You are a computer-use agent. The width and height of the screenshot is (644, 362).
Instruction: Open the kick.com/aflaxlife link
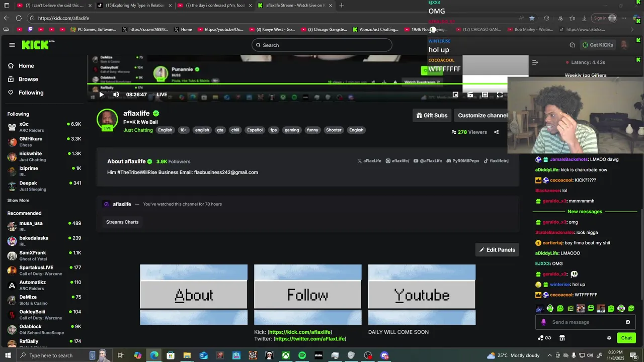[300, 332]
